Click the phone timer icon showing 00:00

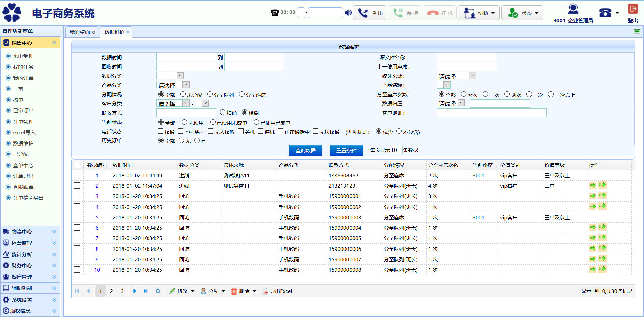click(x=275, y=13)
